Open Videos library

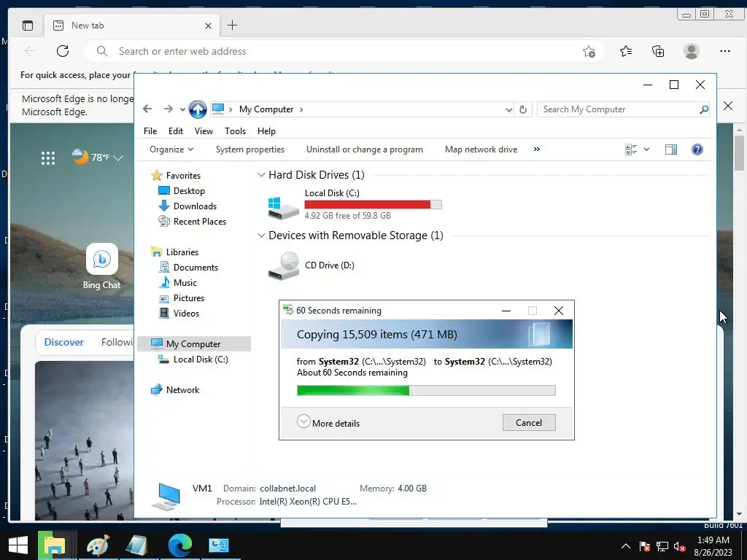click(x=186, y=314)
